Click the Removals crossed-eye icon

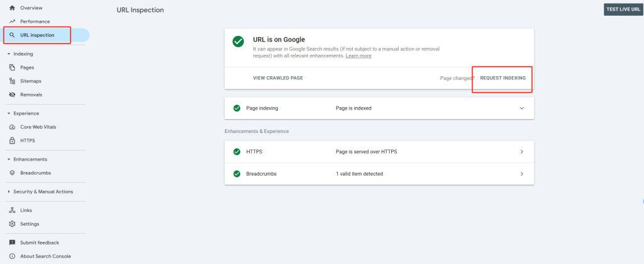[12, 95]
